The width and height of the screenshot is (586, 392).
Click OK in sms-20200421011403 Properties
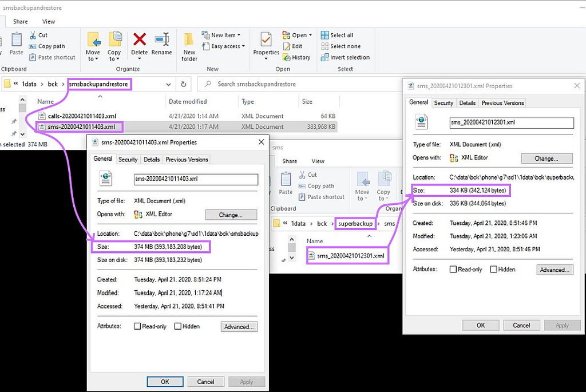coord(165,382)
